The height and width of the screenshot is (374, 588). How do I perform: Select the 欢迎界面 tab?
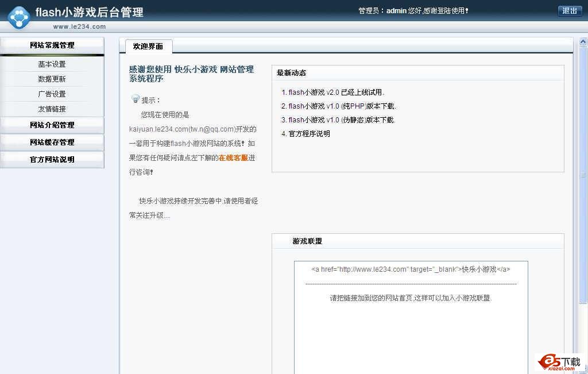148,47
